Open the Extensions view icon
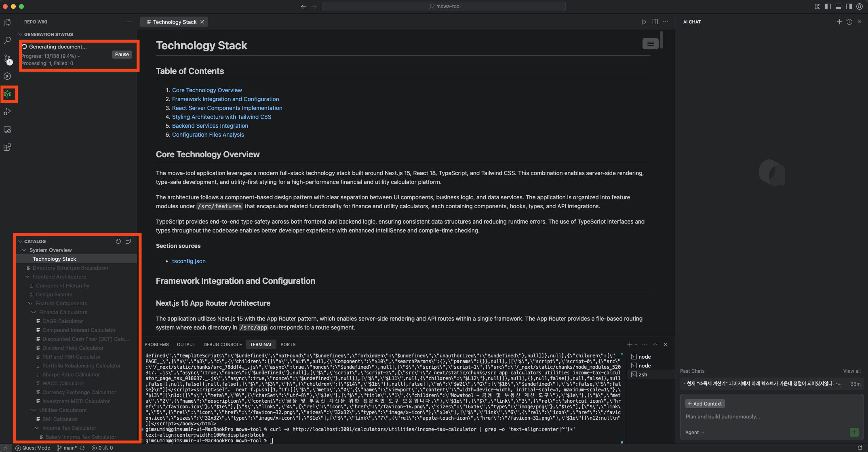The image size is (868, 452). point(7,148)
